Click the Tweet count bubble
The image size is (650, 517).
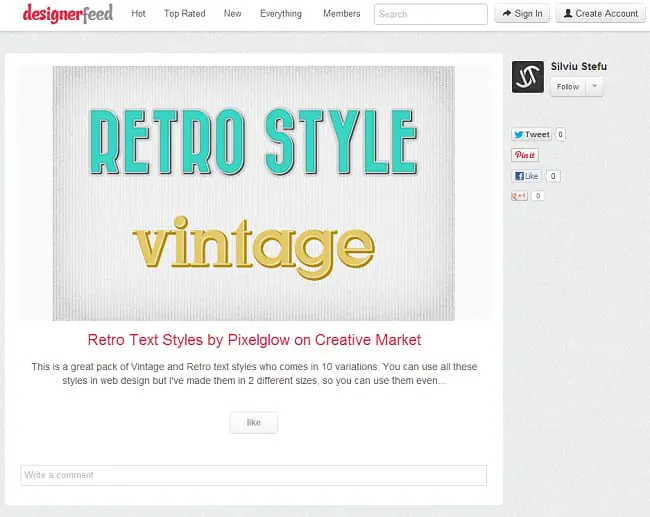tap(560, 134)
